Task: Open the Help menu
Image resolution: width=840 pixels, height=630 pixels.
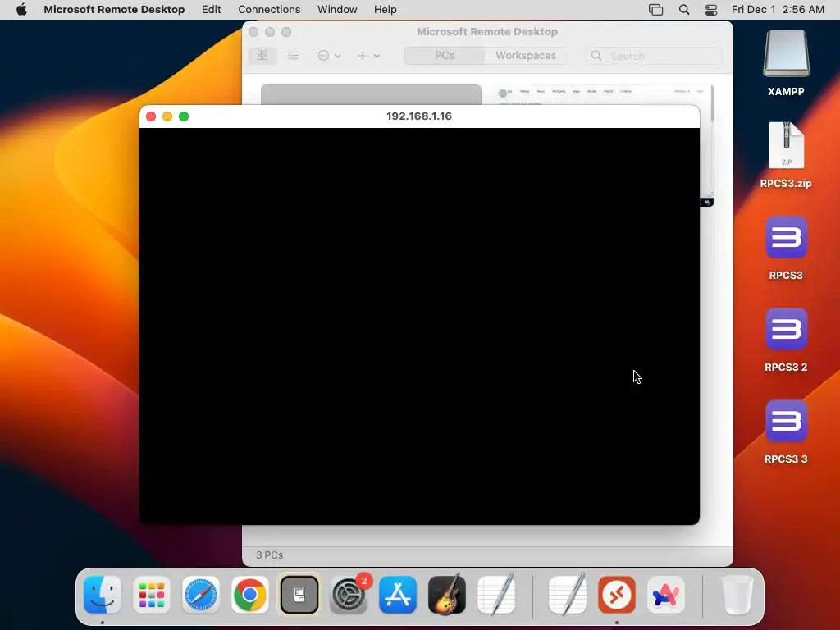Action: pos(385,10)
